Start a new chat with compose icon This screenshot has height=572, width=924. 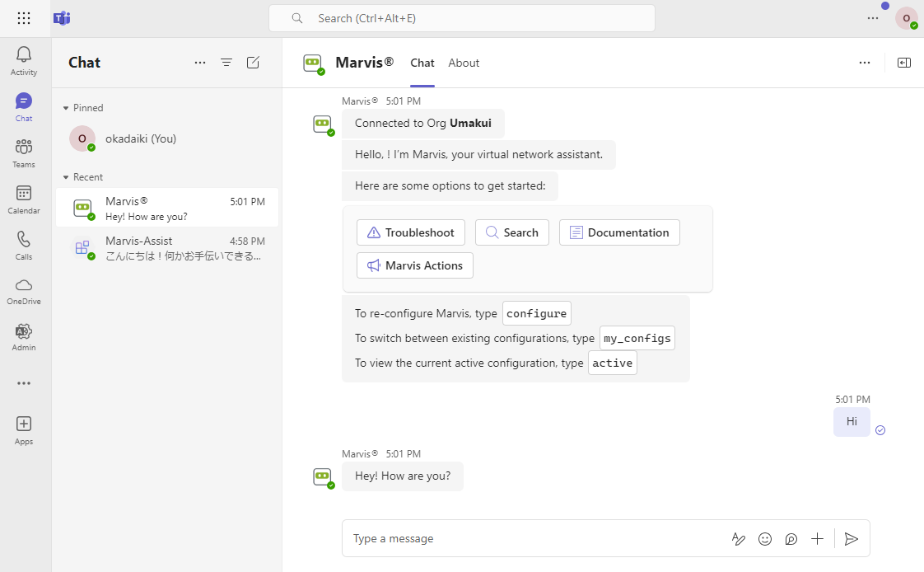254,63
